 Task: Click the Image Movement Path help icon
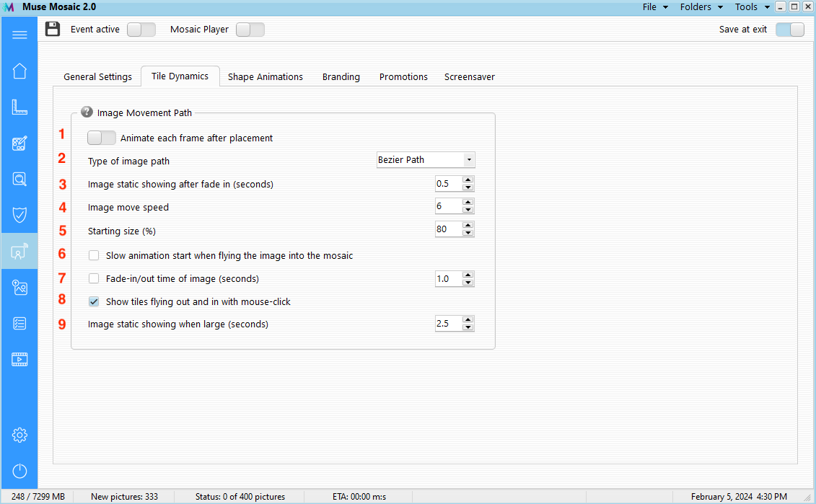coord(87,112)
